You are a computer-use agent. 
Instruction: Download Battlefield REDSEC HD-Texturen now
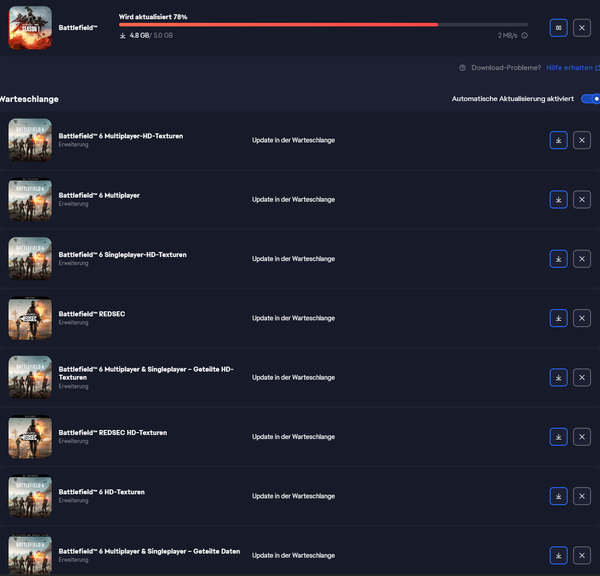558,437
